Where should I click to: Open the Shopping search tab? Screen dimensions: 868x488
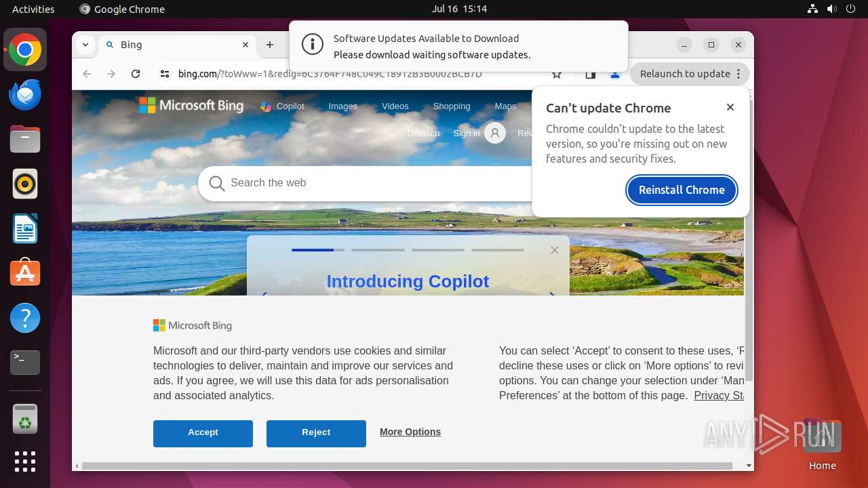pos(452,106)
